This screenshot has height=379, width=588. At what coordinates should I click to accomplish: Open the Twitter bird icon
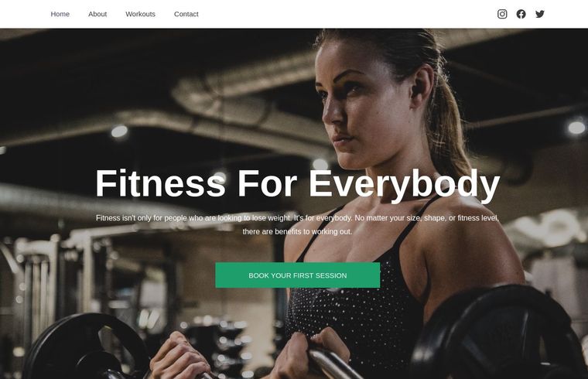click(x=539, y=14)
